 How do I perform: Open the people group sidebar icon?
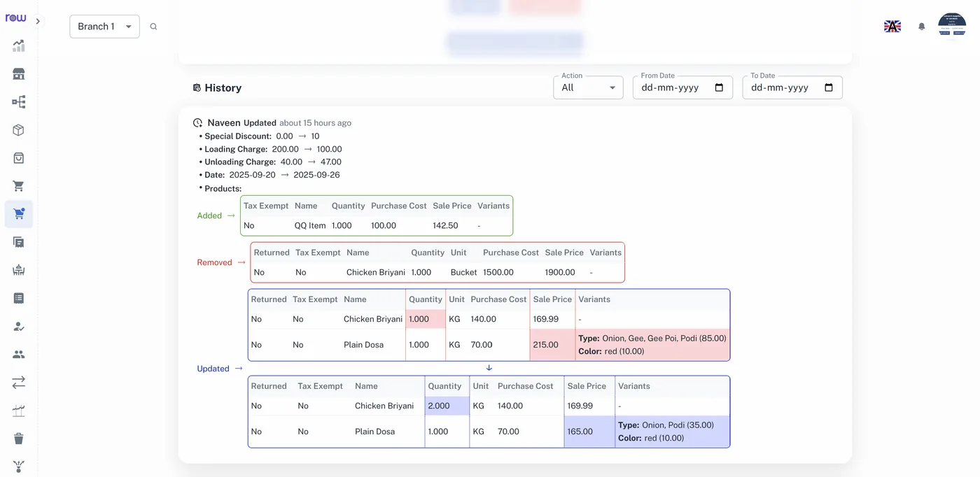point(19,355)
